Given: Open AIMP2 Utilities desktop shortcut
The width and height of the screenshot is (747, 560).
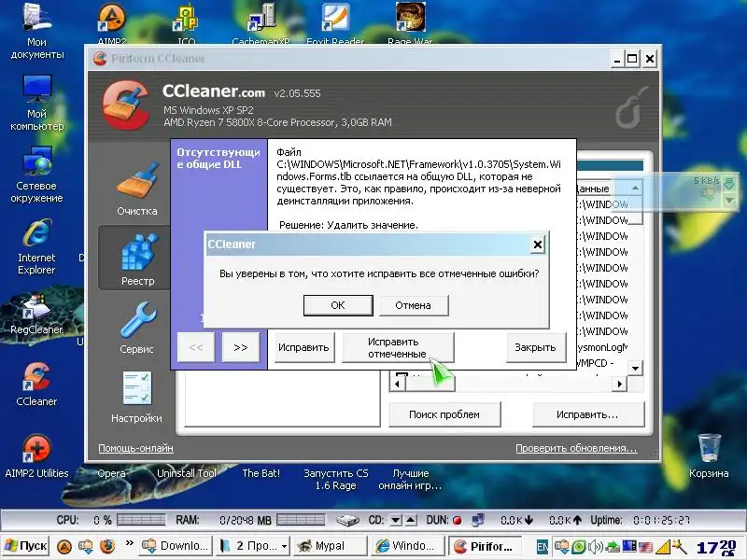Looking at the screenshot, I should [x=36, y=456].
